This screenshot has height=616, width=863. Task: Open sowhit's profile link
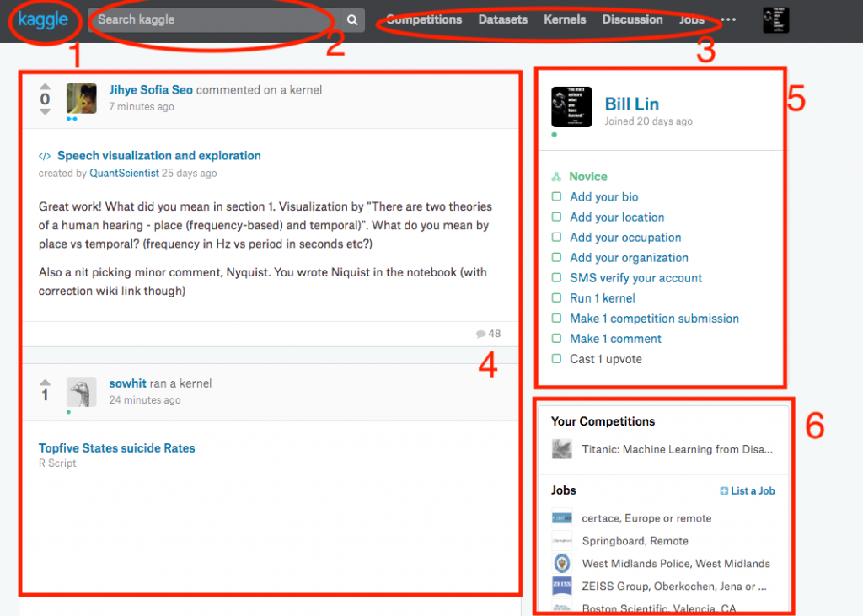click(x=128, y=383)
